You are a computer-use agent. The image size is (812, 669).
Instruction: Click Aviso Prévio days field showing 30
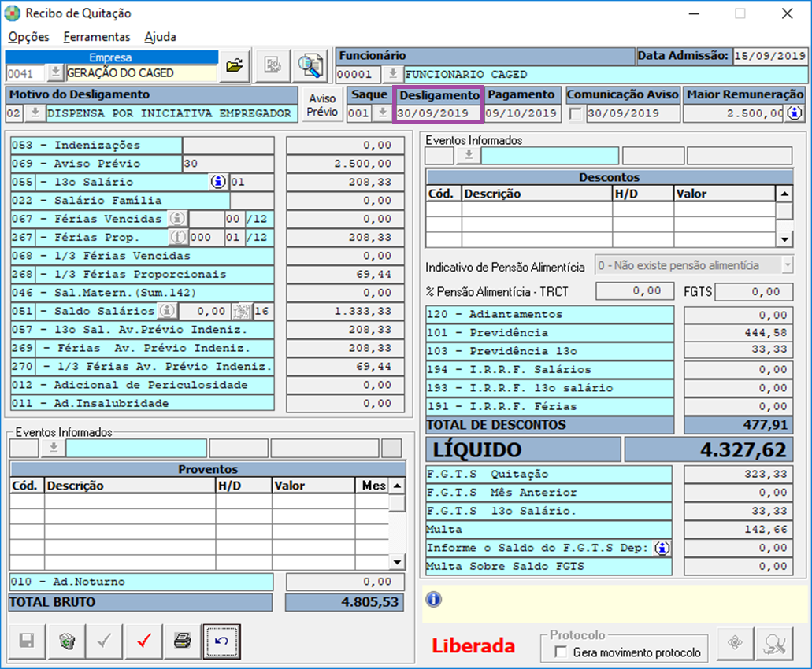pos(228,164)
